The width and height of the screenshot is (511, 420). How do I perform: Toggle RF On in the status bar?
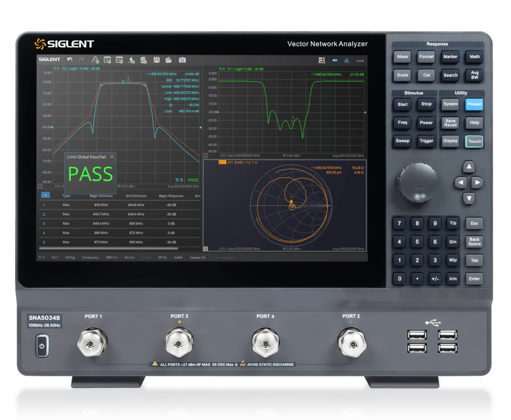click(x=163, y=257)
